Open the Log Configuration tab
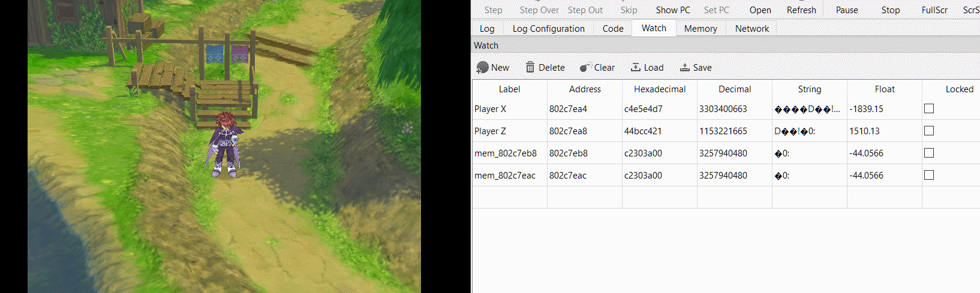Screen dimensions: 980x293 [548, 29]
